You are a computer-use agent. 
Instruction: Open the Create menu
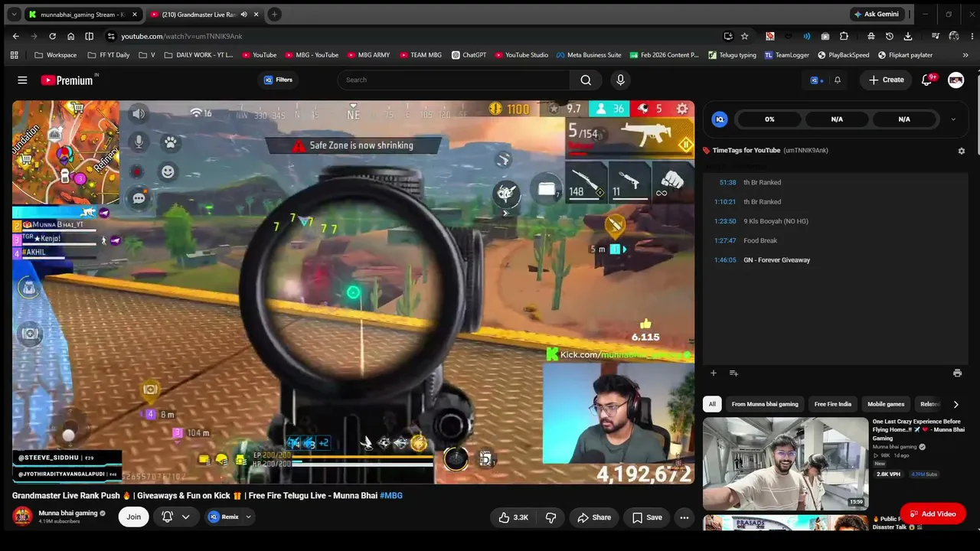pyautogui.click(x=886, y=80)
